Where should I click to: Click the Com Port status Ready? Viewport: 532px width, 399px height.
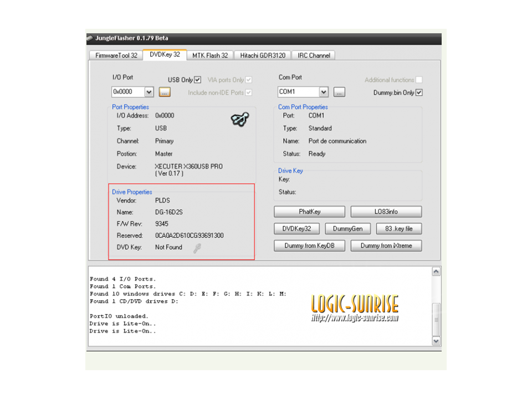pos(317,154)
